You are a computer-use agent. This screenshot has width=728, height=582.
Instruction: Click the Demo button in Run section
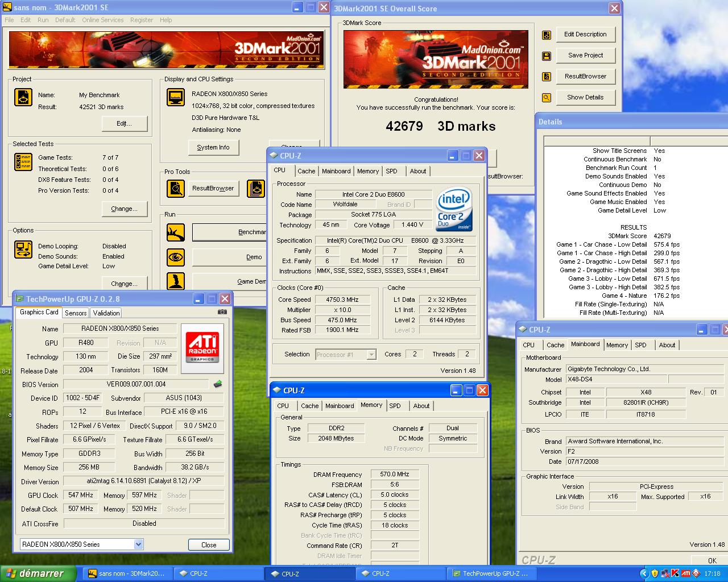(230, 257)
